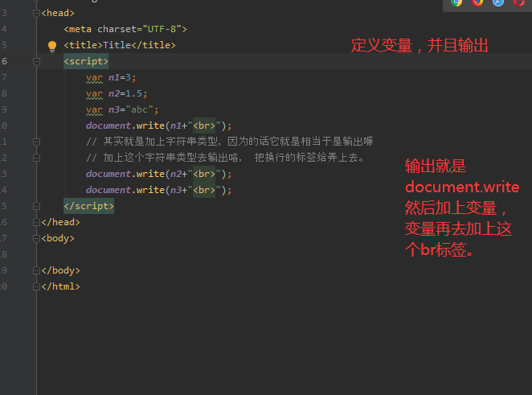Click line number 4 in gutter

[4, 29]
